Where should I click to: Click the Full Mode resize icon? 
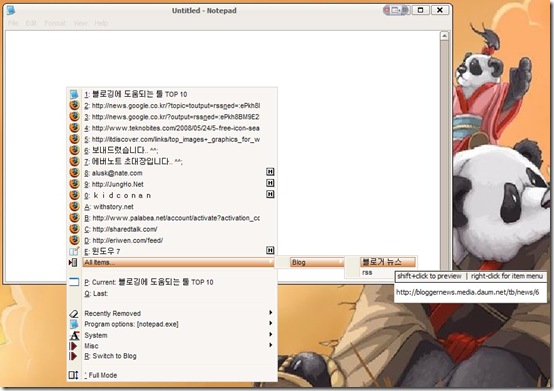[73, 375]
